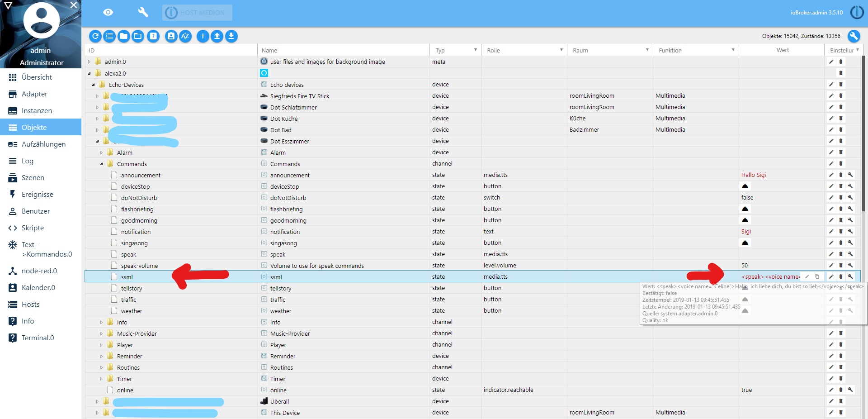Click the expand first level '1' button

click(x=154, y=36)
